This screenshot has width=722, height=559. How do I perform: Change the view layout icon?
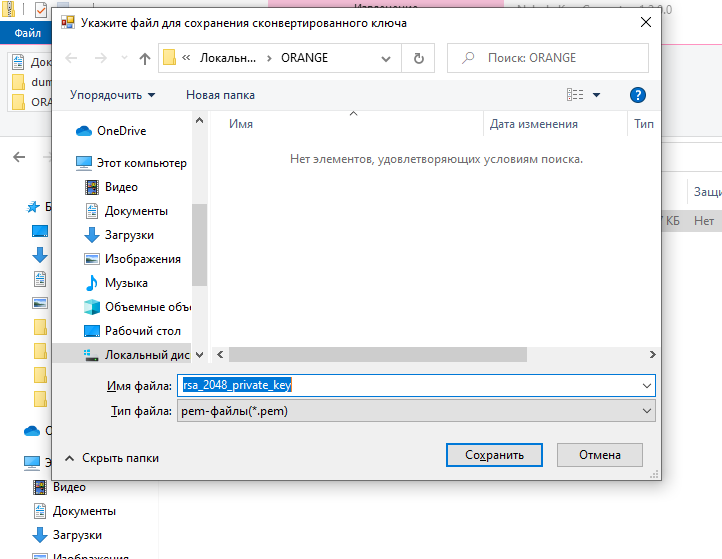pyautogui.click(x=575, y=95)
